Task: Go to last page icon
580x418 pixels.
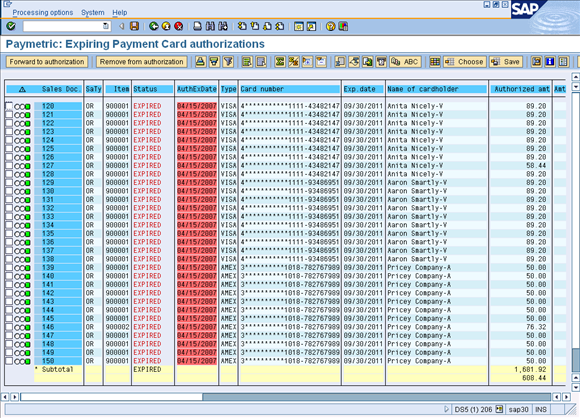Action: click(x=280, y=26)
